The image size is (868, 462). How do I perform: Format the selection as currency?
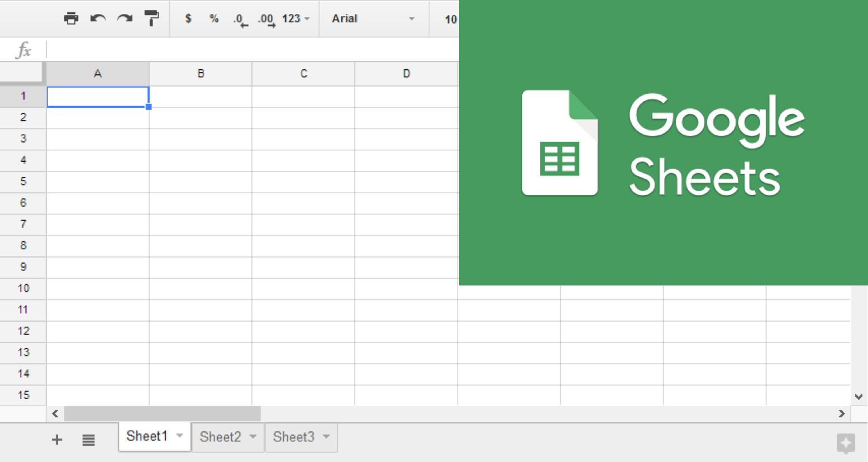click(188, 18)
